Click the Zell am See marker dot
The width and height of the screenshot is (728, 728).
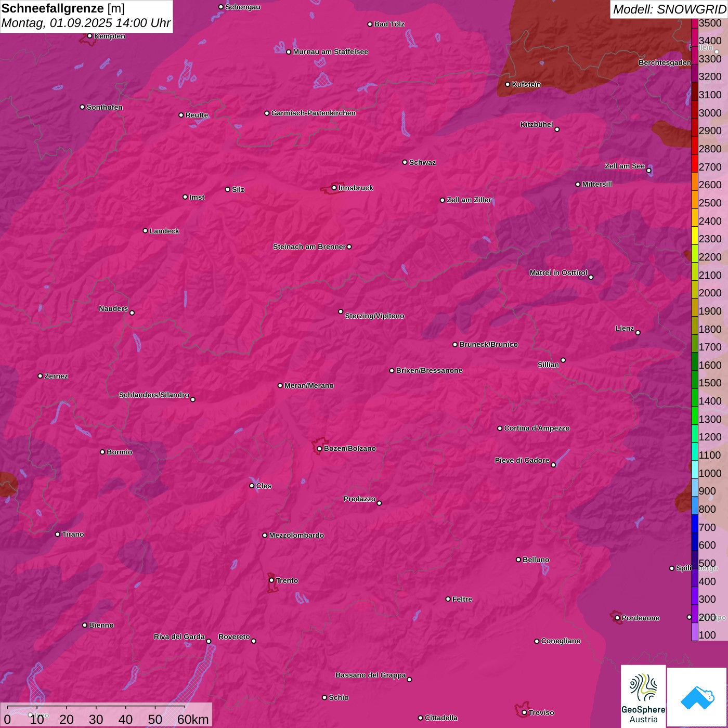(648, 171)
